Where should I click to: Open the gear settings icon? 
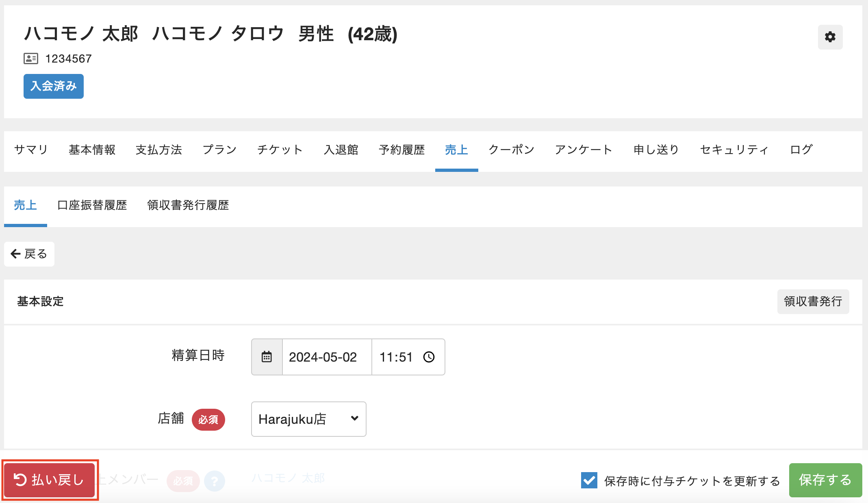point(830,37)
